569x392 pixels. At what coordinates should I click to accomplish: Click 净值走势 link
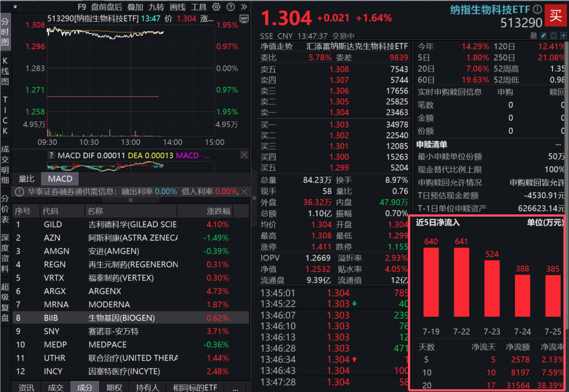coord(276,46)
